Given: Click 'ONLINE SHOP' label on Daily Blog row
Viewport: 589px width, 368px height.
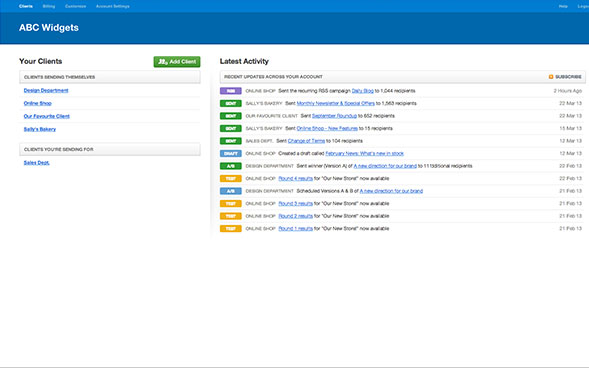Looking at the screenshot, I should [260, 91].
